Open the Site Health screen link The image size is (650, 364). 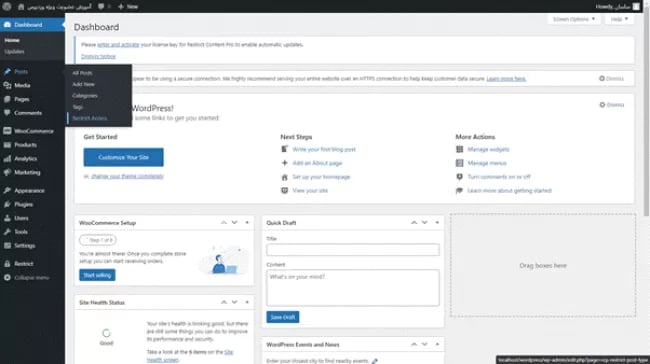[190, 356]
